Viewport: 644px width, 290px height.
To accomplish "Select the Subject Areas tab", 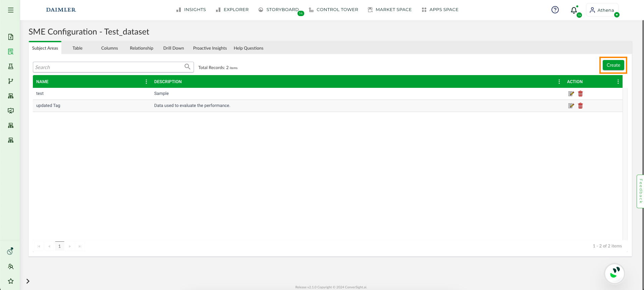I will pyautogui.click(x=45, y=48).
